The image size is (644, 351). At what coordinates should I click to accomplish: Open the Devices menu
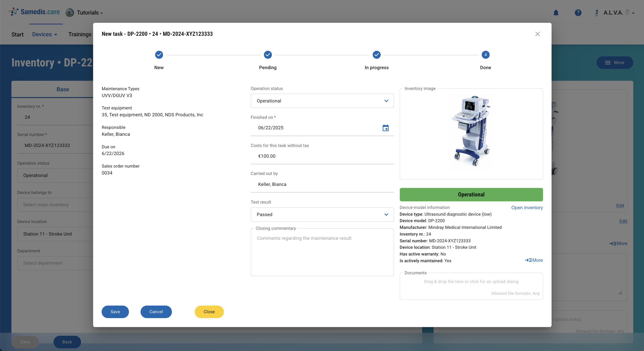pos(45,34)
